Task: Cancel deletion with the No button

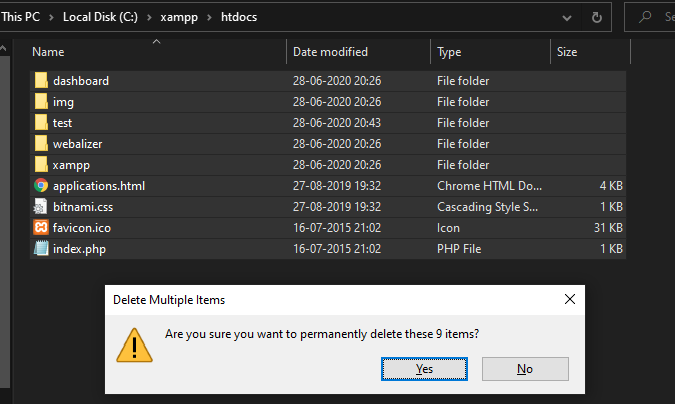Action: (x=525, y=369)
